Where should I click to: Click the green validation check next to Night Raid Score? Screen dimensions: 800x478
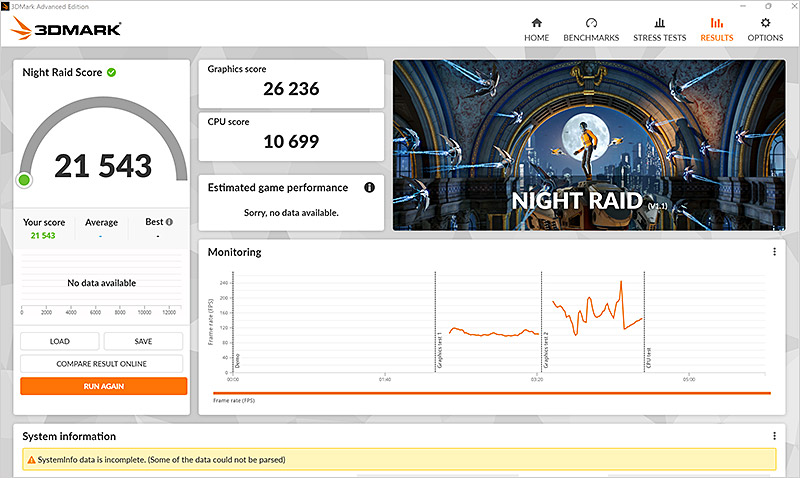[112, 72]
